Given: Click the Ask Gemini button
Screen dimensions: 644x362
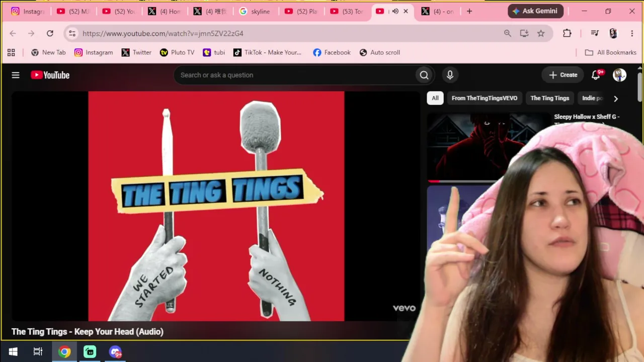Looking at the screenshot, I should click(535, 11).
